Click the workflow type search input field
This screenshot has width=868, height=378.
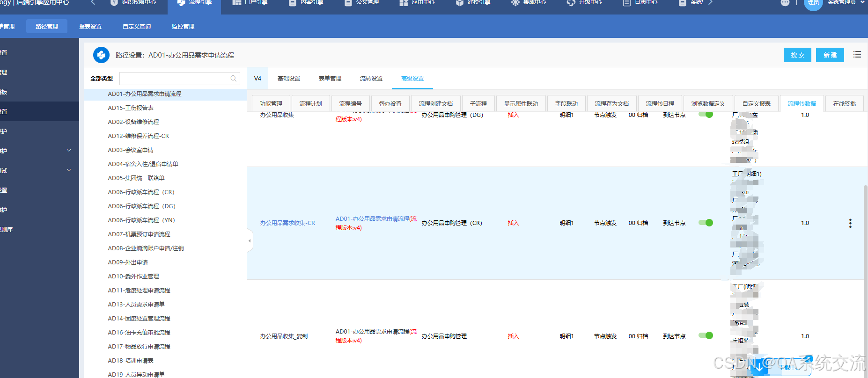pos(180,79)
